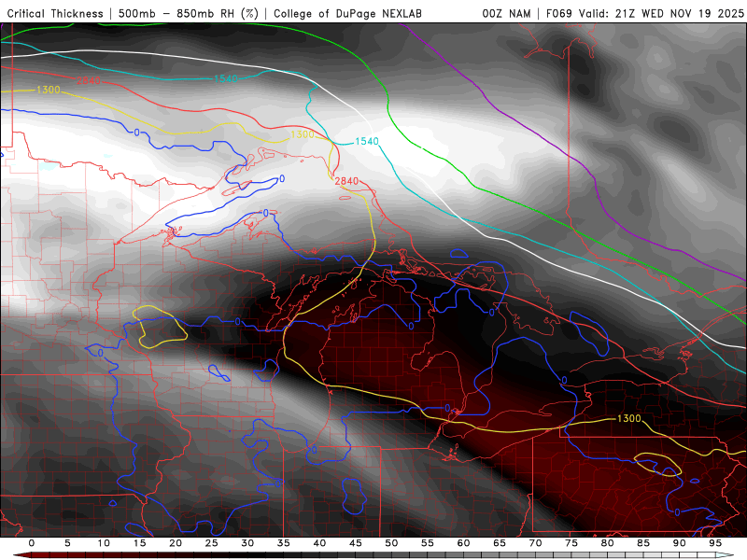
Task: Click the colorbar scale label "10"
Action: [x=104, y=543]
